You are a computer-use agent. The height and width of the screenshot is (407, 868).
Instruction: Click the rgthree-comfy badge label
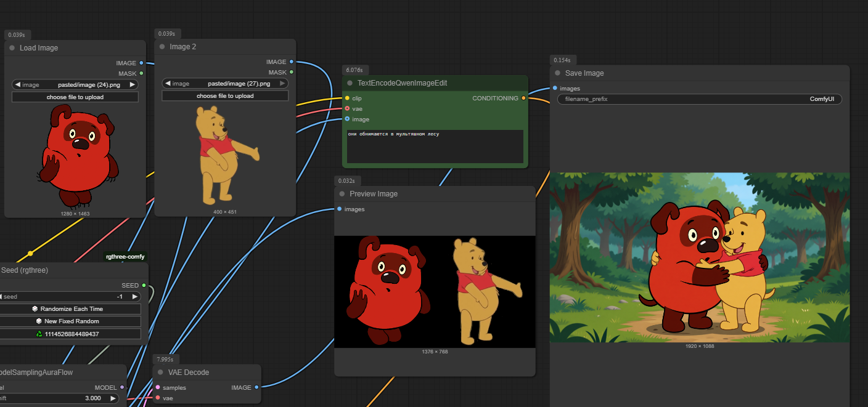click(126, 257)
